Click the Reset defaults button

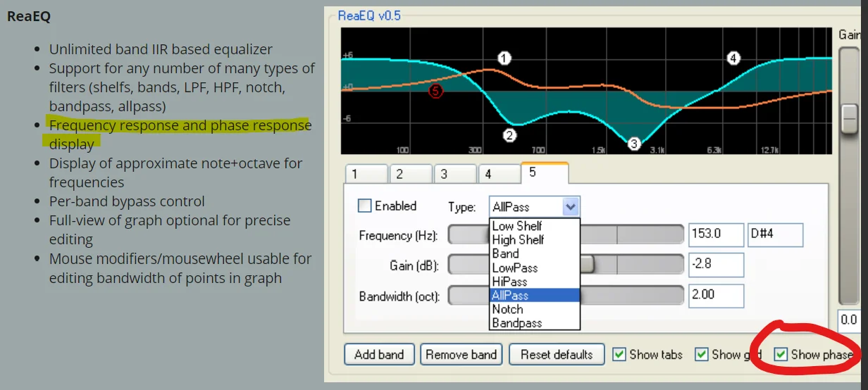point(557,354)
